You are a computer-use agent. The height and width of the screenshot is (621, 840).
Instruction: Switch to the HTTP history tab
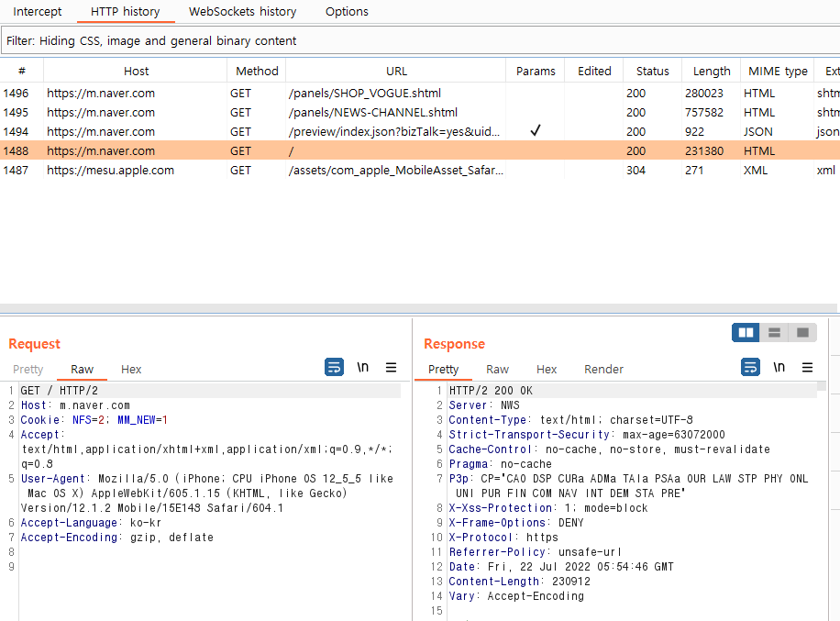coord(126,11)
